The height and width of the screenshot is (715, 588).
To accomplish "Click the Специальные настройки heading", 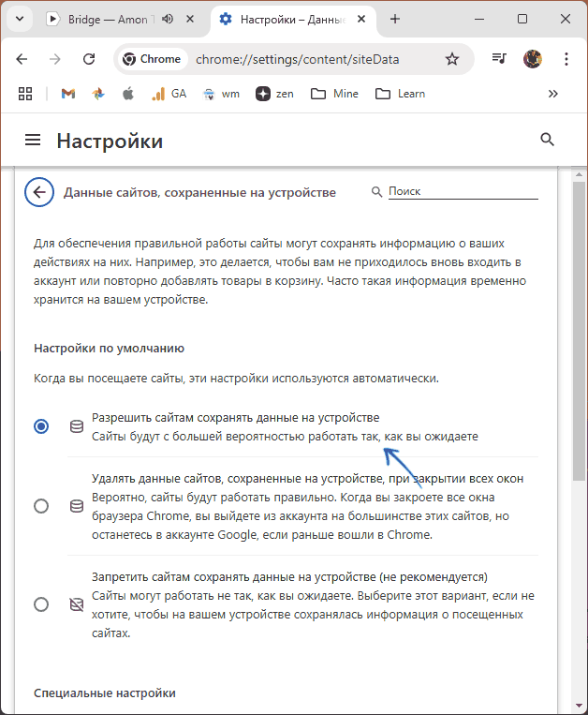I will tap(104, 693).
